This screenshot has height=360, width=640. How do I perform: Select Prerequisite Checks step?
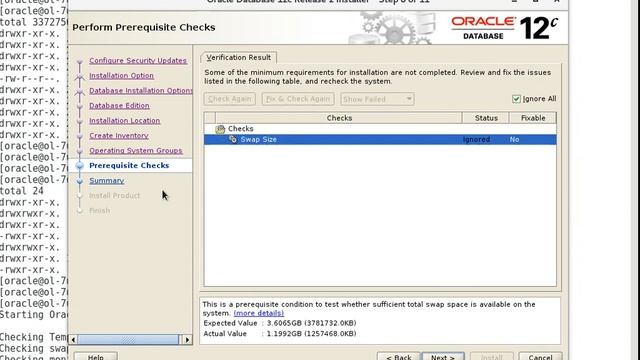pos(129,166)
